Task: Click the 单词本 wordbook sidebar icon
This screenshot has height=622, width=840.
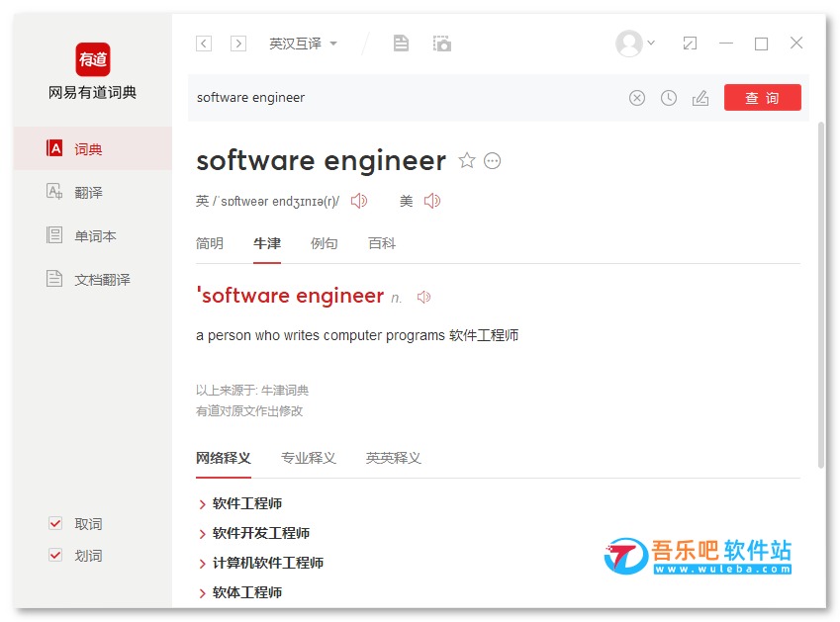Action: click(54, 235)
